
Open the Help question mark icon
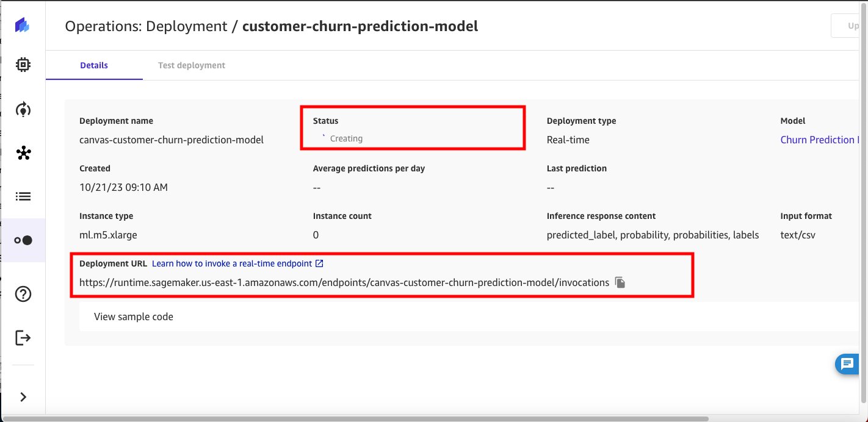tap(23, 294)
